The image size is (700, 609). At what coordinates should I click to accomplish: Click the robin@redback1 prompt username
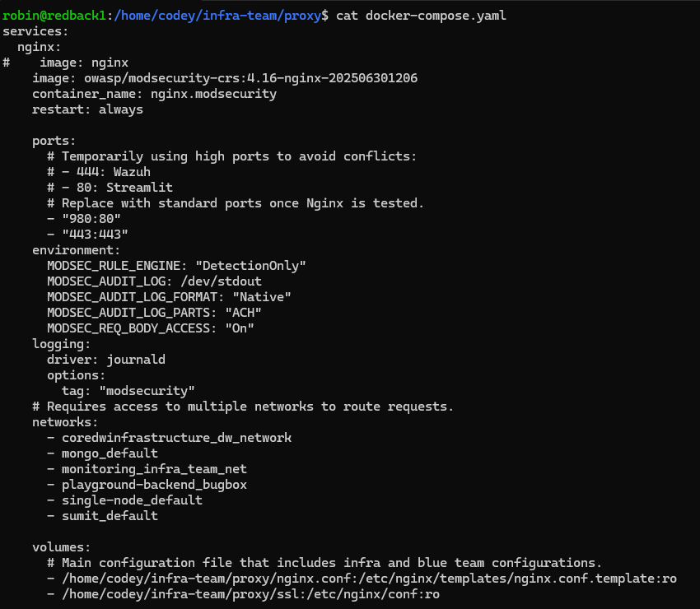click(x=52, y=16)
